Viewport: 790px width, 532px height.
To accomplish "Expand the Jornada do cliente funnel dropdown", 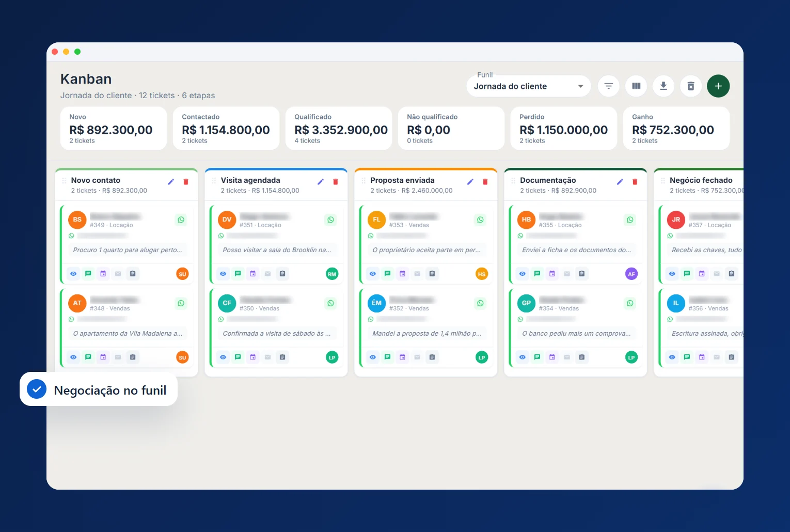I will tap(529, 86).
